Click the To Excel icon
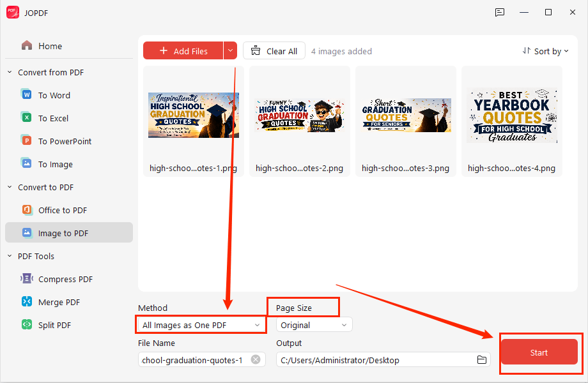The height and width of the screenshot is (383, 588). [27, 117]
